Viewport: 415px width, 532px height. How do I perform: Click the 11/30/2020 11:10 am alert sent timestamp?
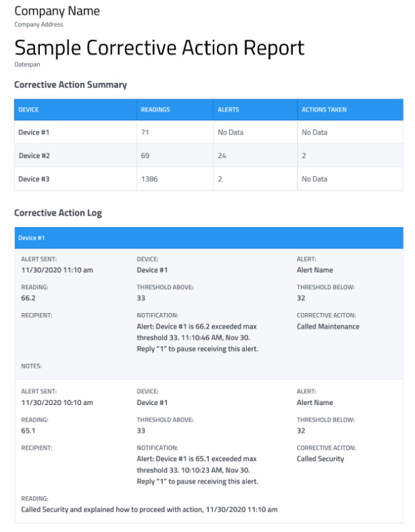(57, 270)
